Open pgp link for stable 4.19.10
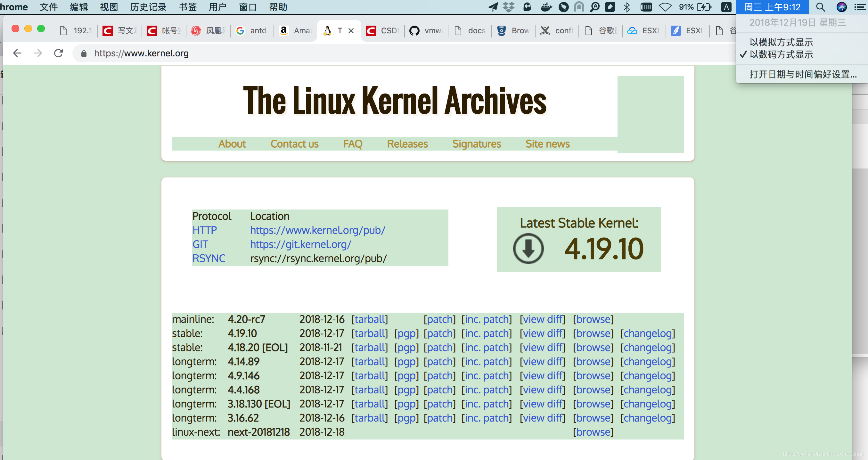This screenshot has width=868, height=460. [406, 333]
